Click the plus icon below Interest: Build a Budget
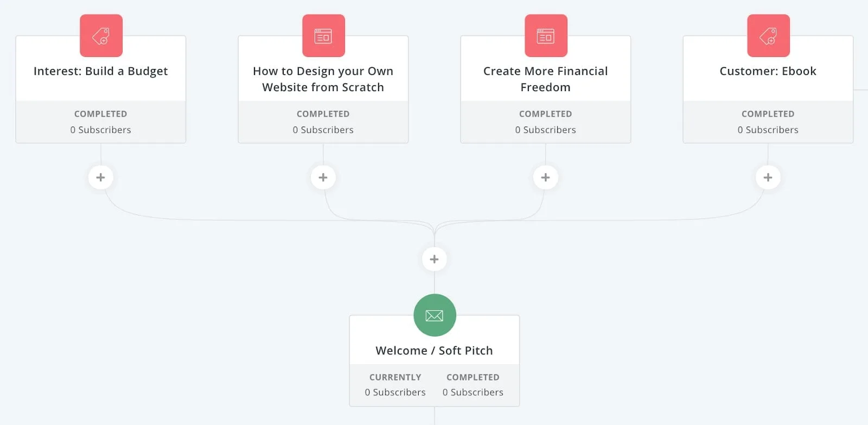 coord(100,177)
